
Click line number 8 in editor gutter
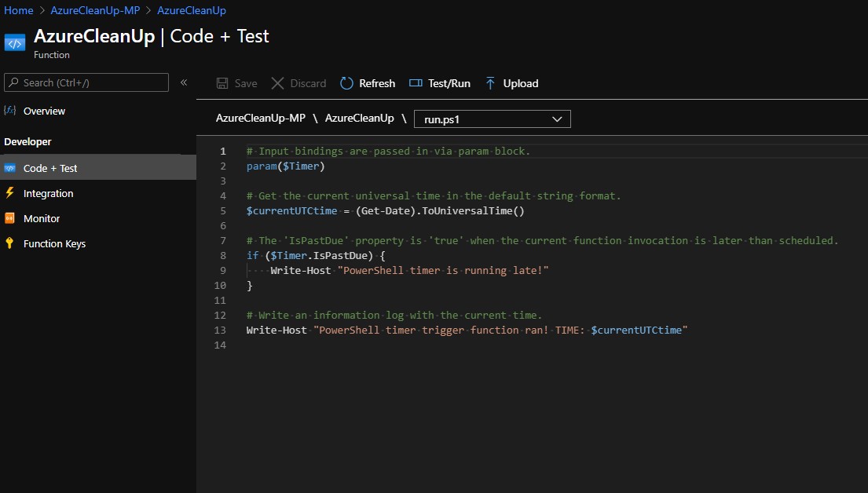click(x=223, y=256)
